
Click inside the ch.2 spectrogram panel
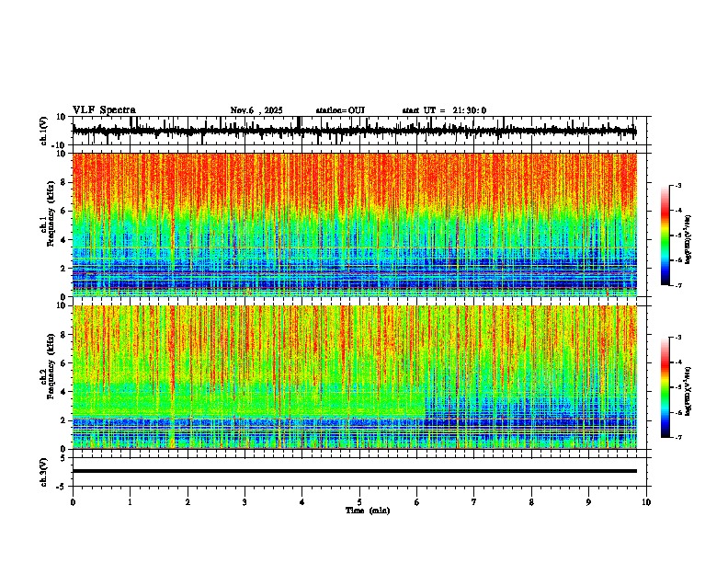click(x=354, y=377)
